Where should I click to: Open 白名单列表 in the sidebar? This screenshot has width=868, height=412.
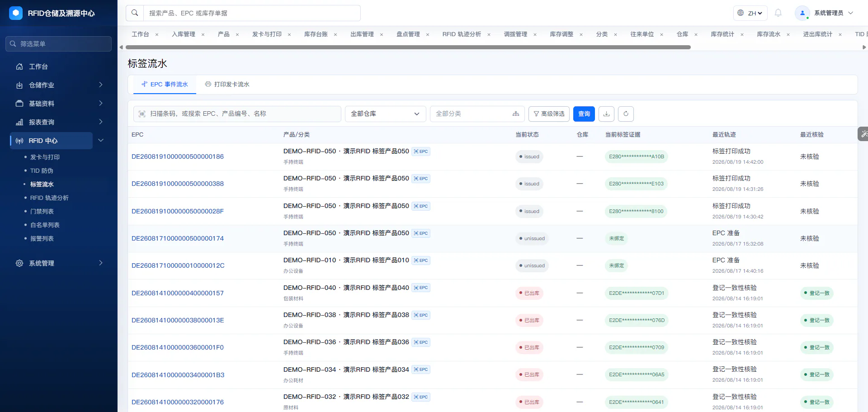pyautogui.click(x=45, y=225)
